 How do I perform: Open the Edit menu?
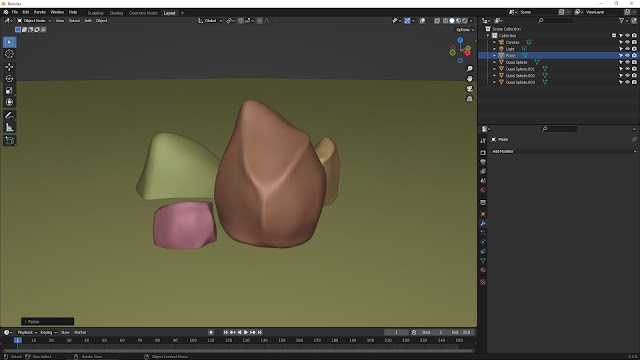pos(26,13)
